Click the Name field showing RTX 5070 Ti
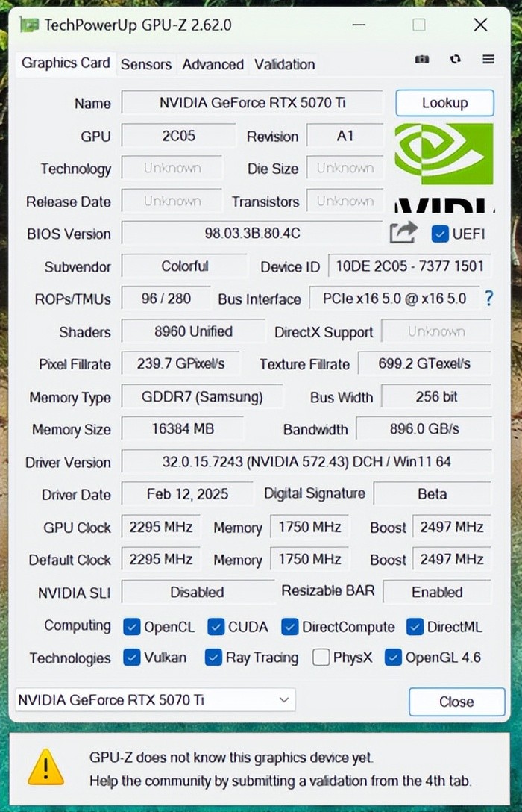The width and height of the screenshot is (522, 812). coord(252,103)
